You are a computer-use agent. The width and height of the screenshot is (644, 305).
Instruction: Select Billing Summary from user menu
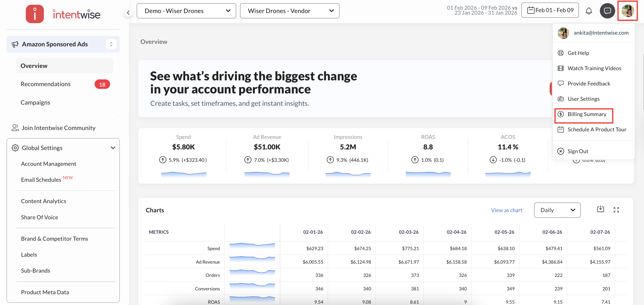[x=587, y=114]
